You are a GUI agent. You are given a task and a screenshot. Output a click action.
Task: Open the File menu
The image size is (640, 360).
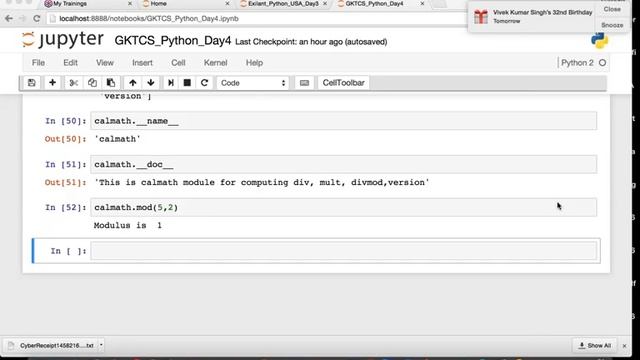coord(38,63)
